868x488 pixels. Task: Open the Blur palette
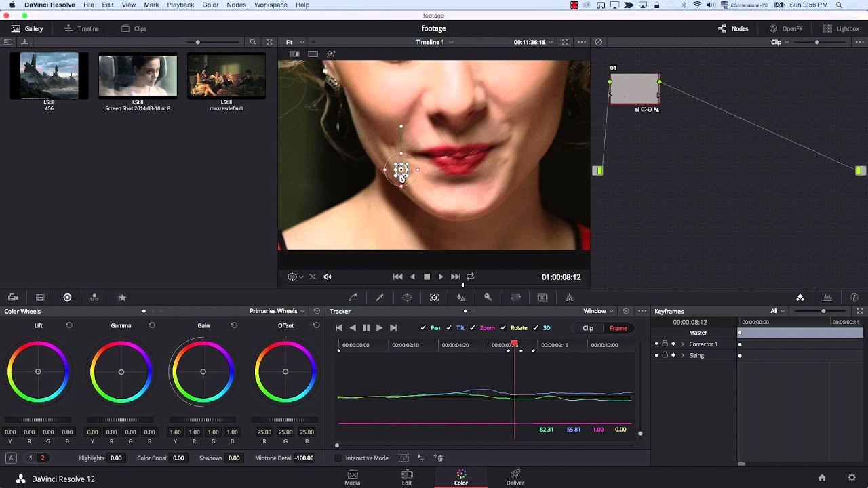tap(461, 298)
